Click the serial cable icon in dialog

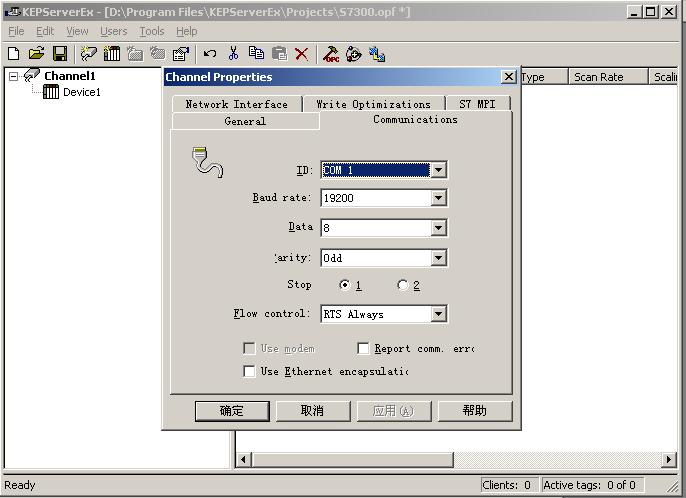pyautogui.click(x=207, y=162)
